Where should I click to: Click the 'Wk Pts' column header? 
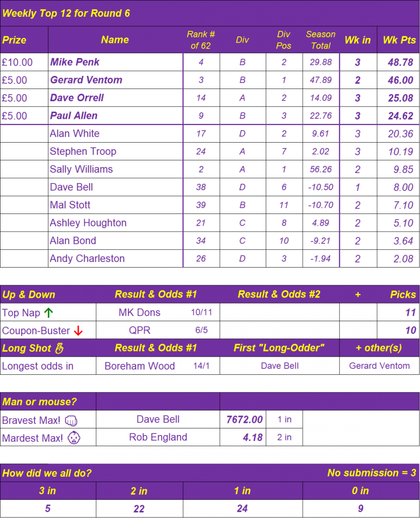coord(399,40)
